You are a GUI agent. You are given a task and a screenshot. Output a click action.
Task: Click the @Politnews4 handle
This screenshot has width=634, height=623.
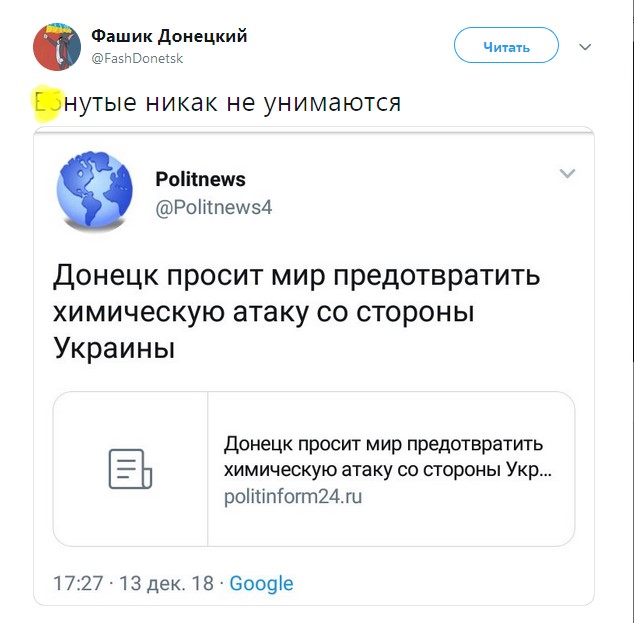coord(213,207)
